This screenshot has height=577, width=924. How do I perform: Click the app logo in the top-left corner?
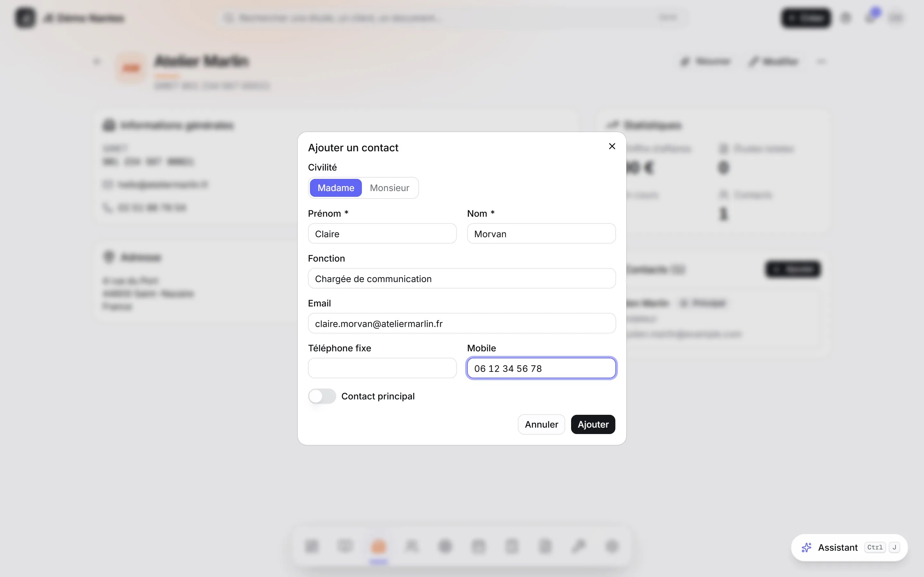point(26,18)
